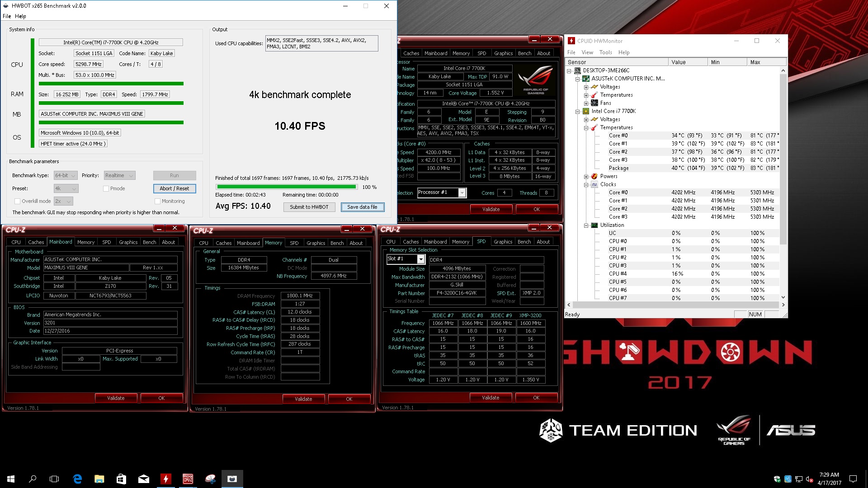Open the Windows Start menu

[11, 479]
